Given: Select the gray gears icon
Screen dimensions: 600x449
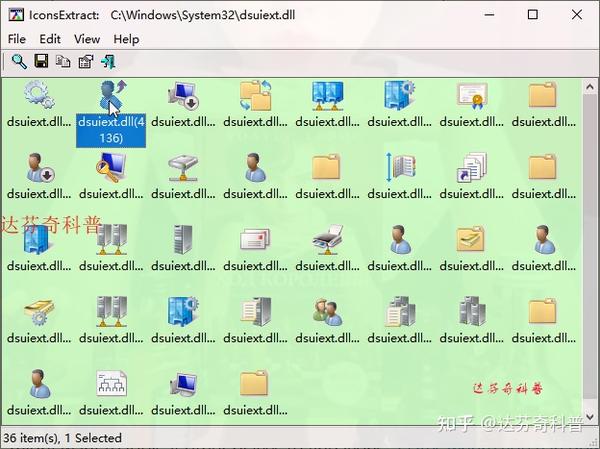Looking at the screenshot, I should point(39,95).
